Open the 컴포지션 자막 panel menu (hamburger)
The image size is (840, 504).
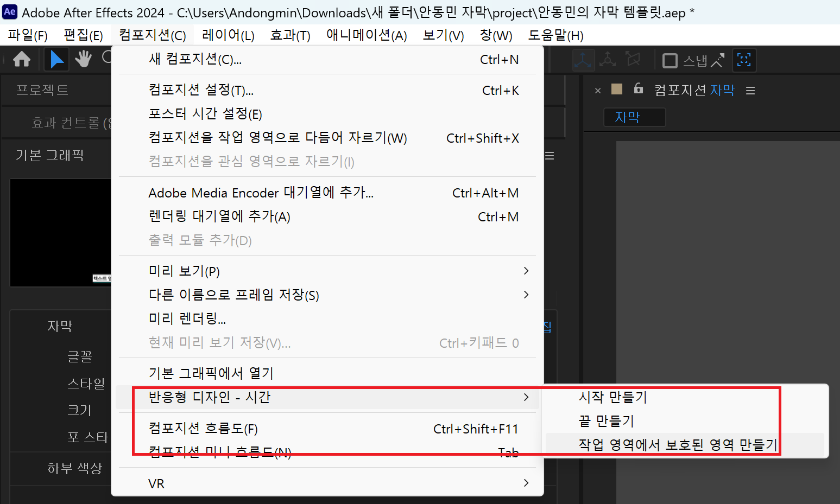[x=750, y=91]
